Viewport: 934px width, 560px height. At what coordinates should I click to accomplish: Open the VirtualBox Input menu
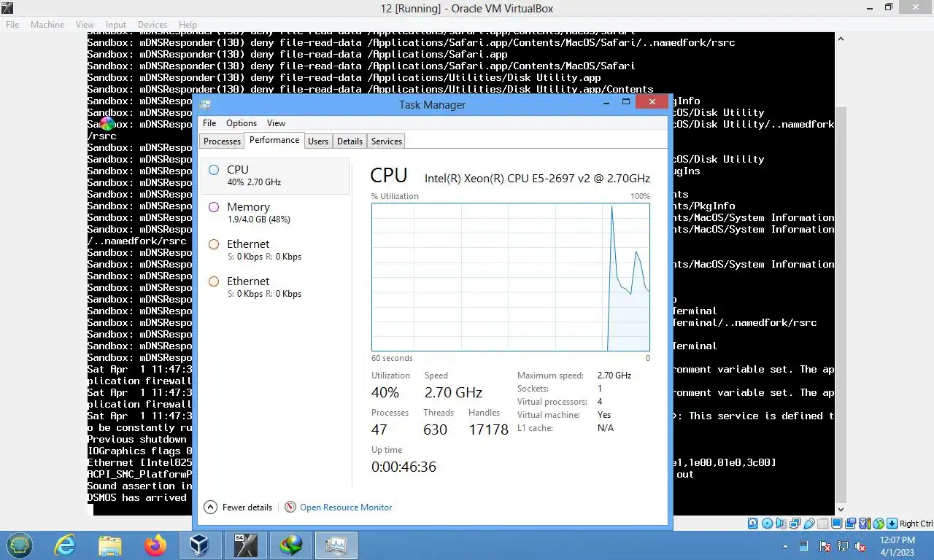tap(115, 24)
